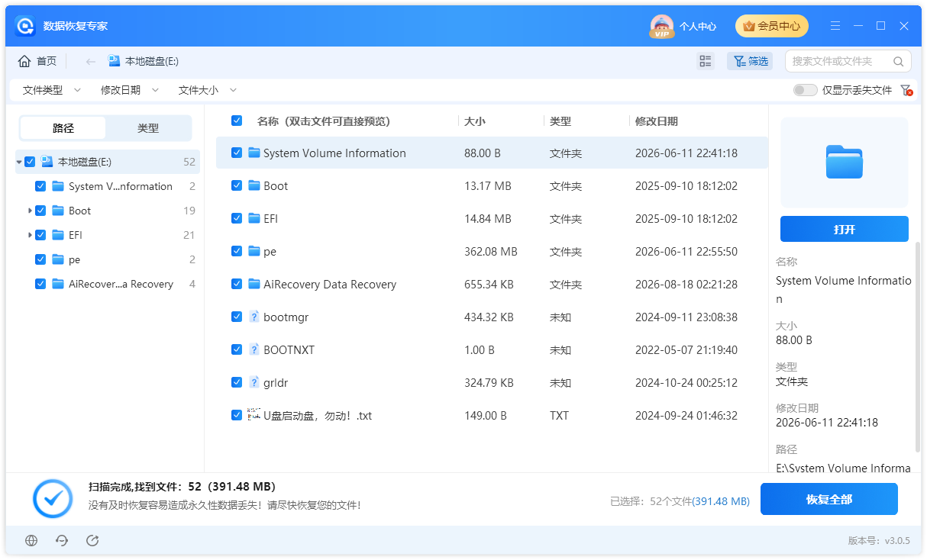Switch to the 路径 tab
The width and height of the screenshot is (927, 560).
coord(63,128)
